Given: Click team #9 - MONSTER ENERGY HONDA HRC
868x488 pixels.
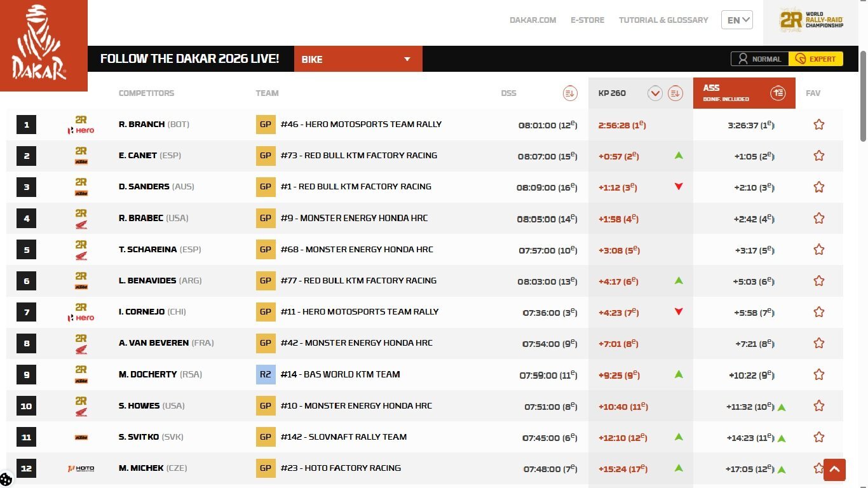Looking at the screenshot, I should tap(354, 218).
